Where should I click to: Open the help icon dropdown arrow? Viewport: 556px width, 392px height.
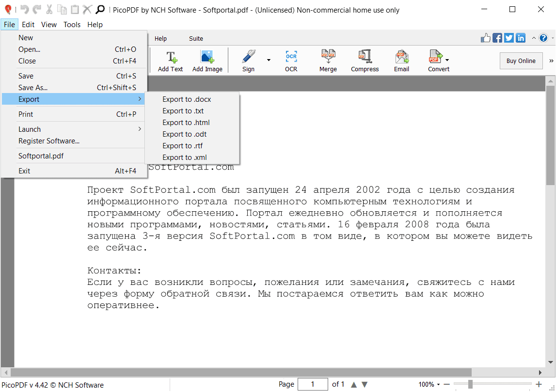(553, 38)
